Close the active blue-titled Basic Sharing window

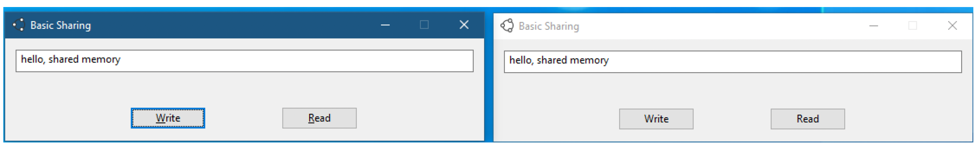[x=464, y=25]
